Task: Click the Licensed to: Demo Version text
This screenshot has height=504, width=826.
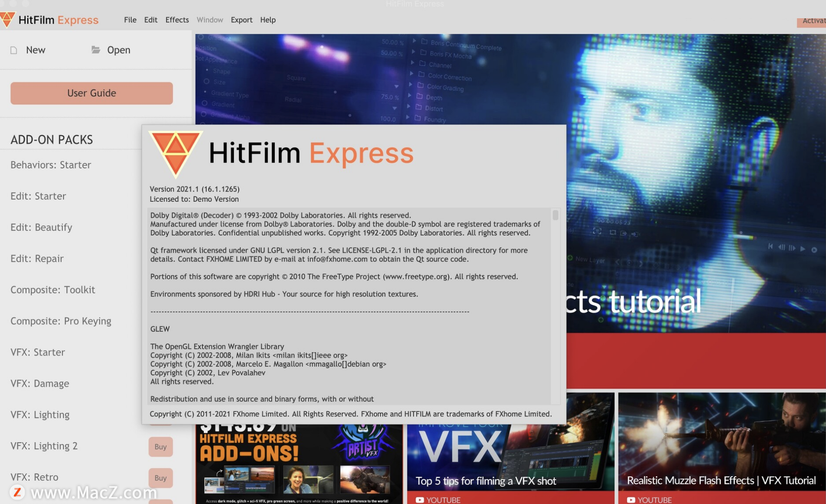Action: click(x=194, y=199)
